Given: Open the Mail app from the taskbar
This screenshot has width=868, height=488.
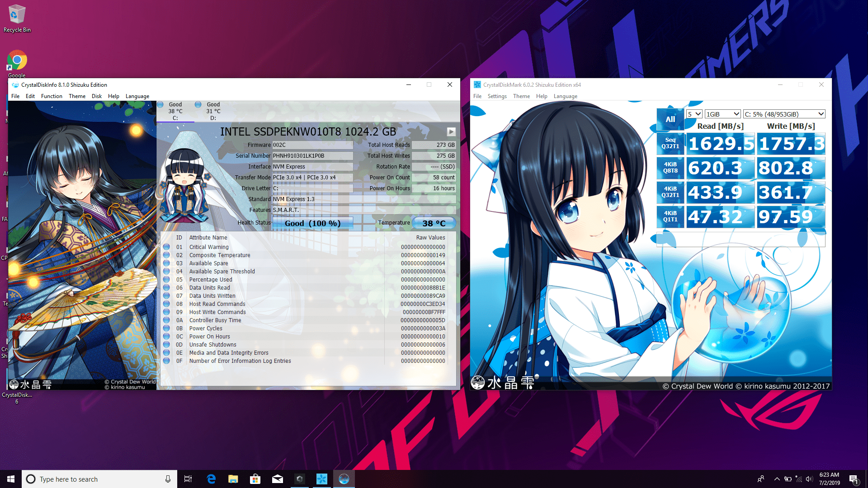Looking at the screenshot, I should tap(278, 479).
